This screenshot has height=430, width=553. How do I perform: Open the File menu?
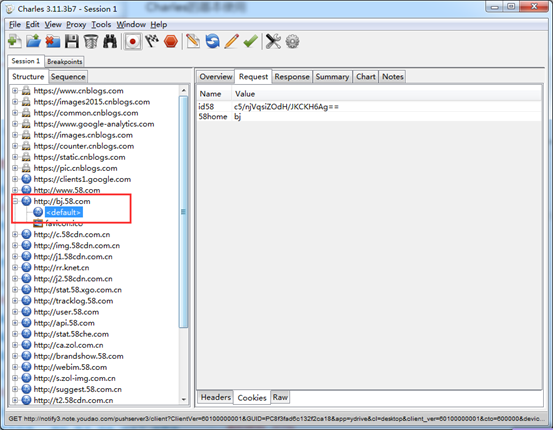click(x=15, y=24)
